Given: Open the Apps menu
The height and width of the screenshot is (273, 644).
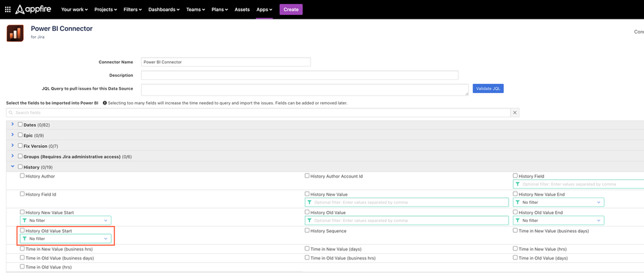Looking at the screenshot, I should tap(264, 10).
